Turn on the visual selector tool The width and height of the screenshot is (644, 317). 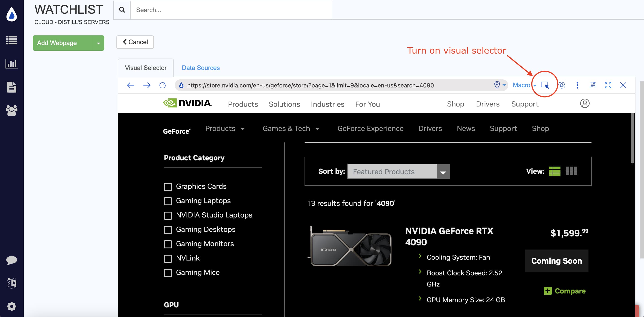tap(545, 85)
